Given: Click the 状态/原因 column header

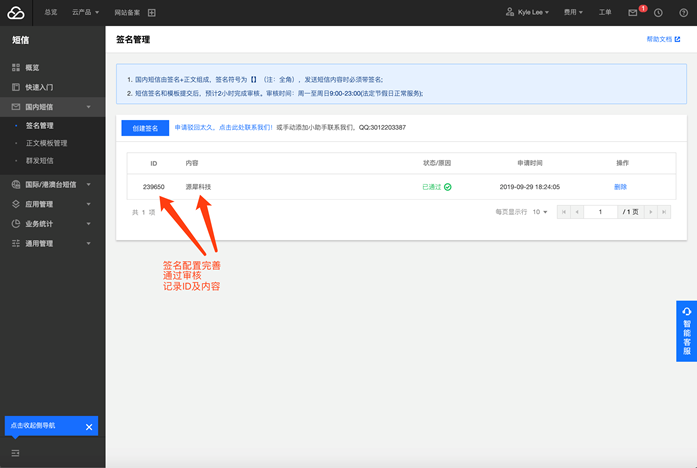Looking at the screenshot, I should (437, 163).
